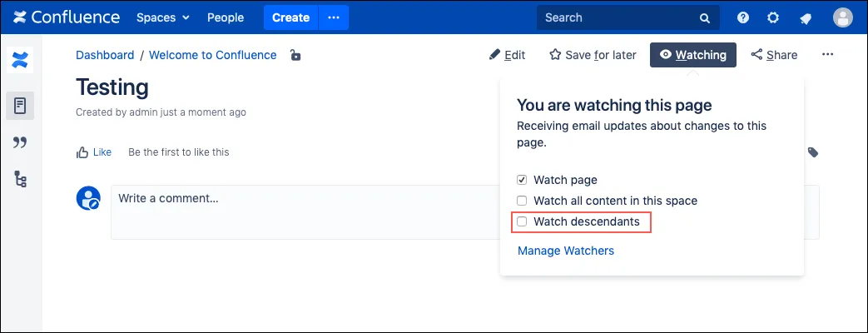The height and width of the screenshot is (333, 868).
Task: Go to Dashboard breadcrumb link
Action: coord(105,55)
